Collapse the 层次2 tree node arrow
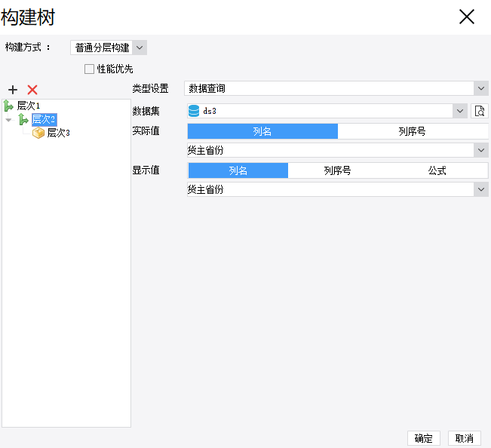Viewport: 491px width, 448px height. (x=8, y=119)
